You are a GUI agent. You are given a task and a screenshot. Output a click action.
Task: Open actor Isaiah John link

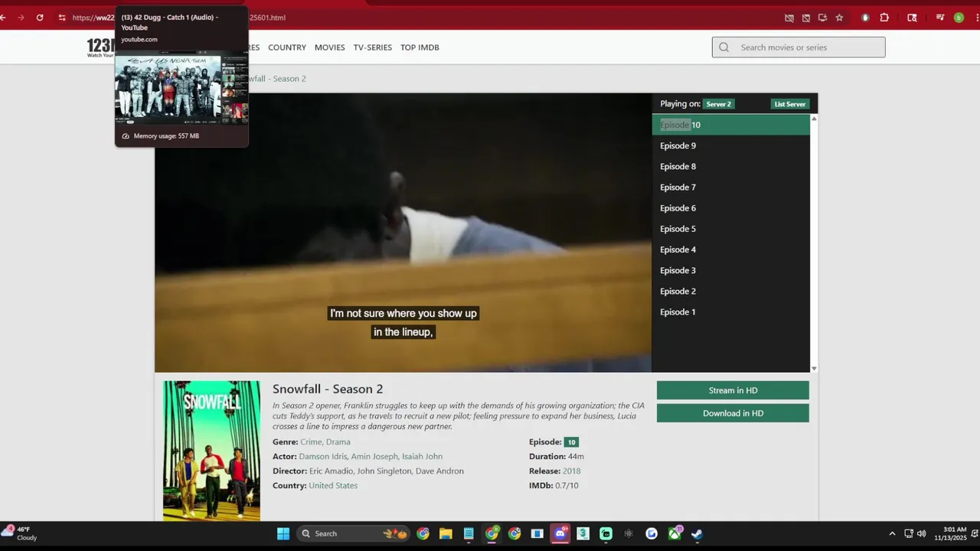click(x=423, y=456)
